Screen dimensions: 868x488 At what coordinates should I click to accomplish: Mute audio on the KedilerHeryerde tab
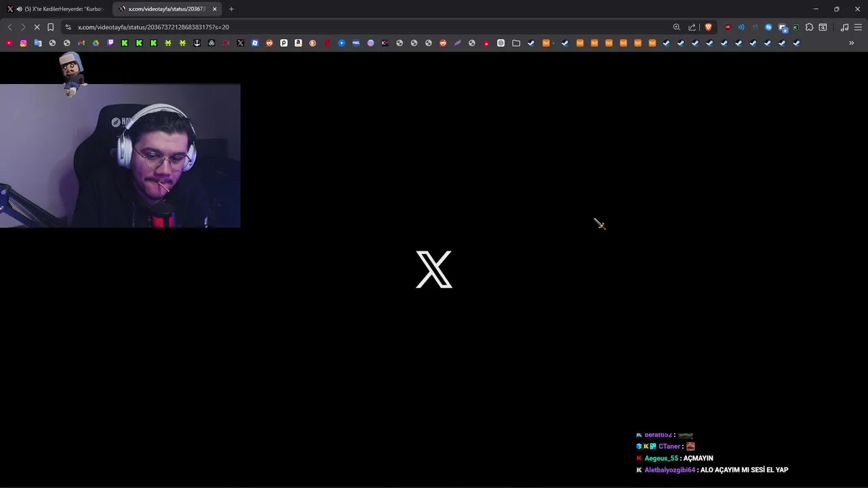click(x=19, y=9)
